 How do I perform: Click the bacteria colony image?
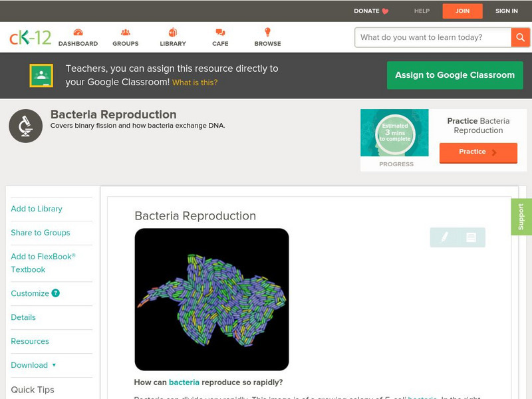point(211,299)
